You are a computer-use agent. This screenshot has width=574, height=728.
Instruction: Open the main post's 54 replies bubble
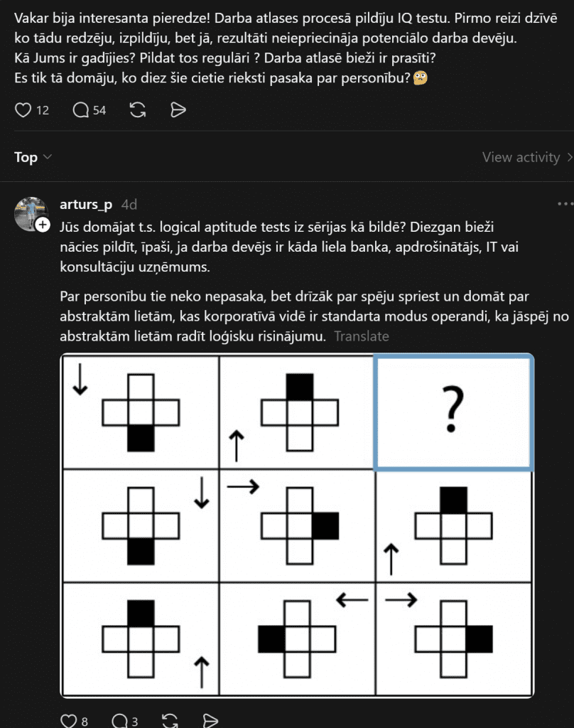click(x=82, y=109)
